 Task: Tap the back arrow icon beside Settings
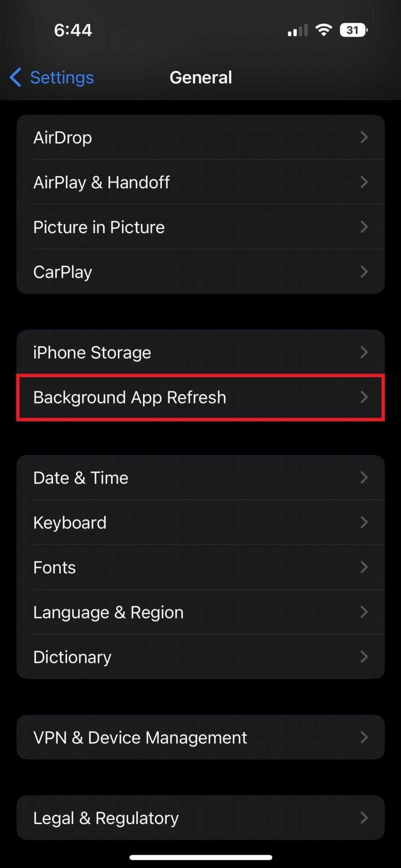click(16, 77)
